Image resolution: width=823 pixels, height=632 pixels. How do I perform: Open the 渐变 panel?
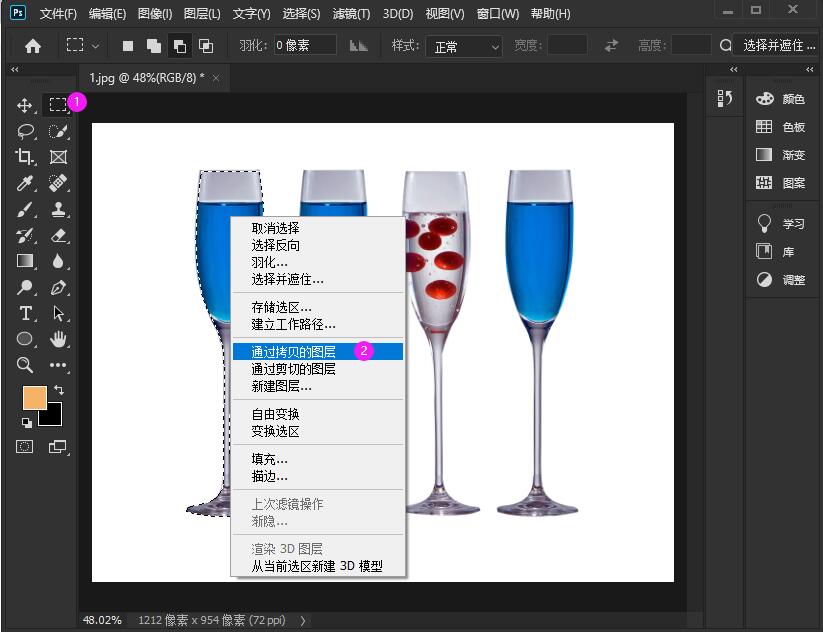[780, 155]
